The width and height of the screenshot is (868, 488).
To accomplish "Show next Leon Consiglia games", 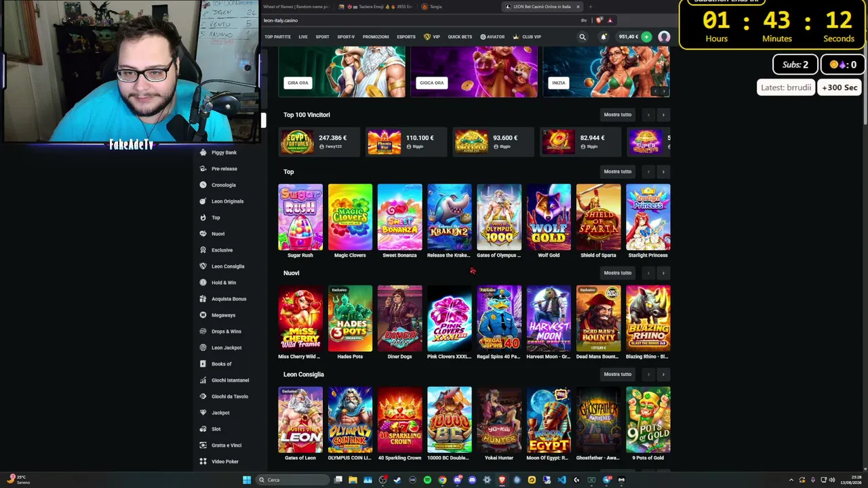I will point(663,374).
